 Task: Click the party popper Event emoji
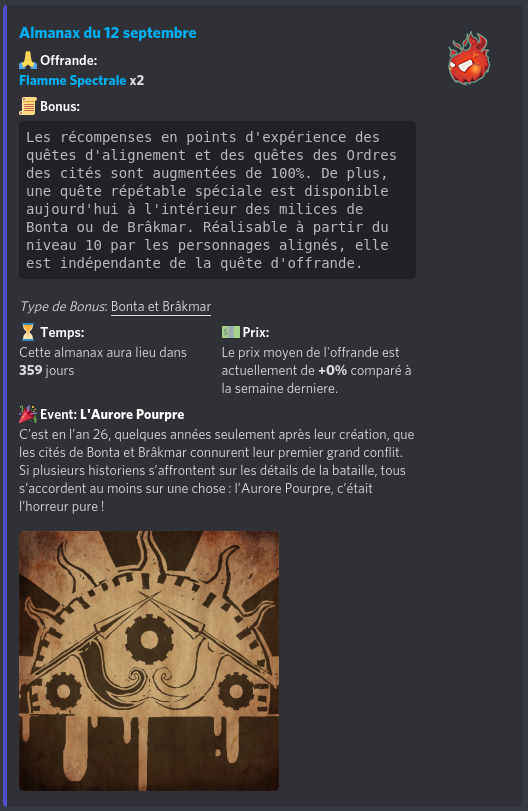coord(28,414)
